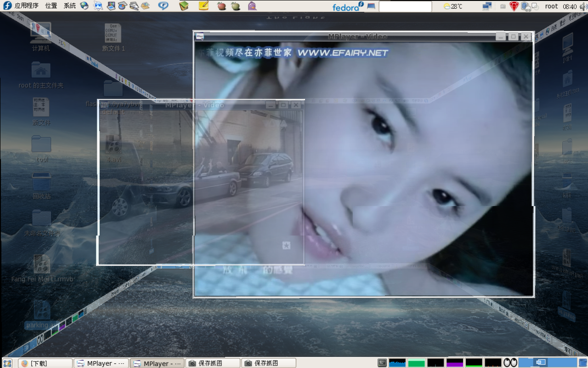Open the presentation launcher icon in top panel
The height and width of the screenshot is (368, 588).
(x=111, y=6)
